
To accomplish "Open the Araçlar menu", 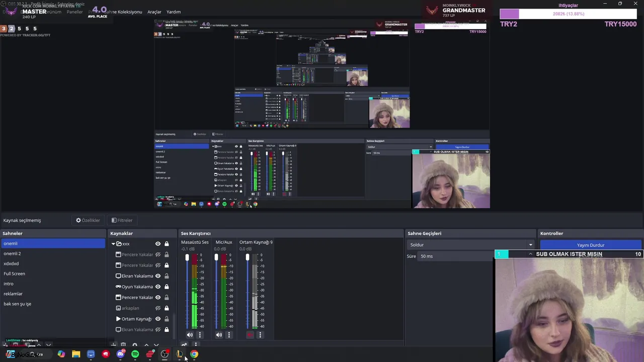I will coord(154,12).
